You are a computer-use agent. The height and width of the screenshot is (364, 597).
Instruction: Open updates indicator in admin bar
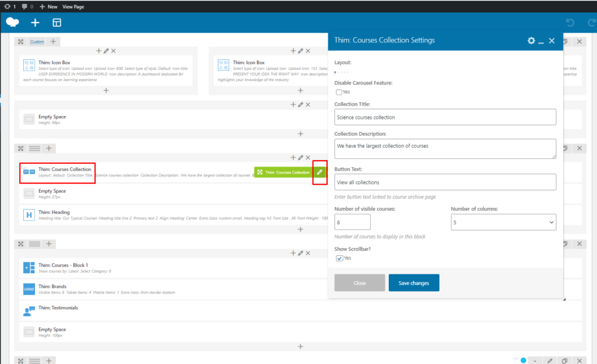pyautogui.click(x=10, y=6)
